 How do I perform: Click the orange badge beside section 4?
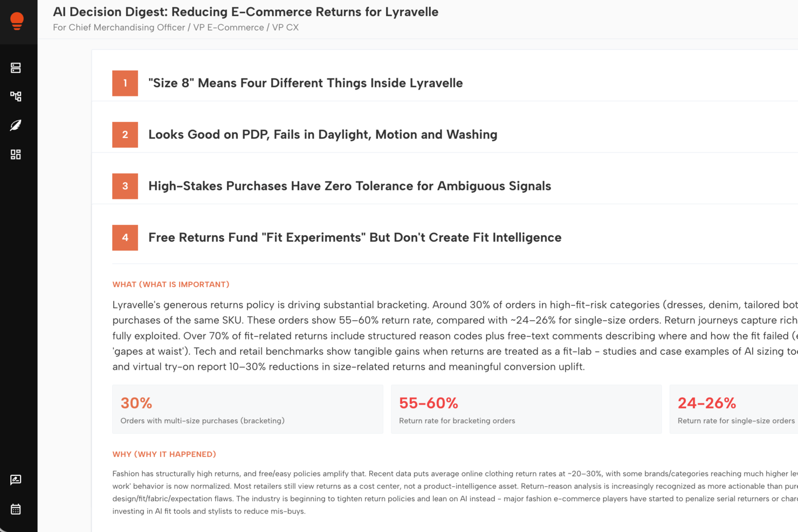(x=125, y=238)
